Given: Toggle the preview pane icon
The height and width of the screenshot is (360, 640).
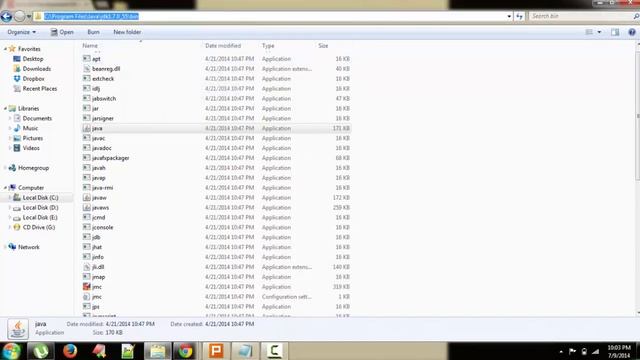Looking at the screenshot, I should click(x=615, y=32).
